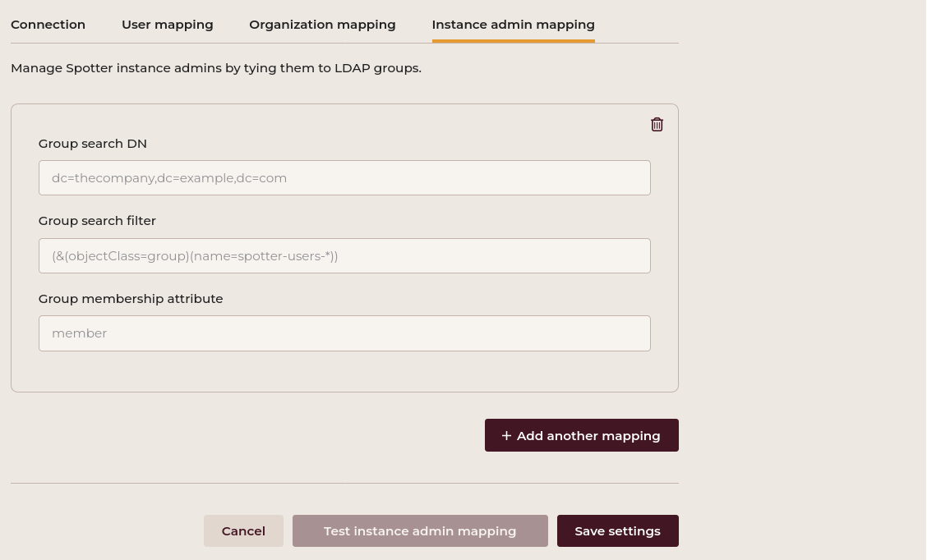Open the Connection tab
This screenshot has width=927, height=560.
click(x=48, y=25)
